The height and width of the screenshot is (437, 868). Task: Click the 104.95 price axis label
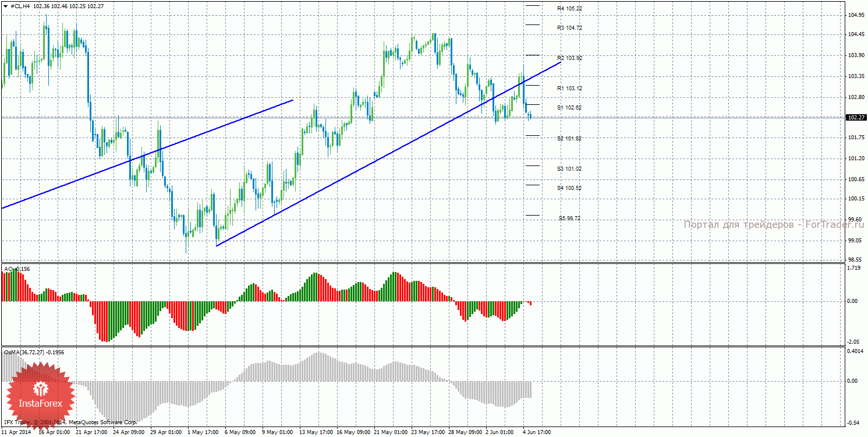point(855,15)
